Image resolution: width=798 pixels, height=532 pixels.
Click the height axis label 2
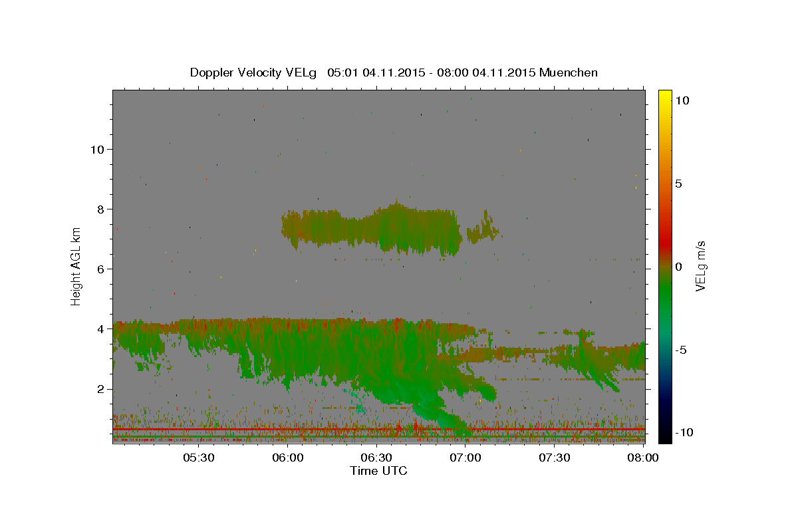pyautogui.click(x=100, y=389)
